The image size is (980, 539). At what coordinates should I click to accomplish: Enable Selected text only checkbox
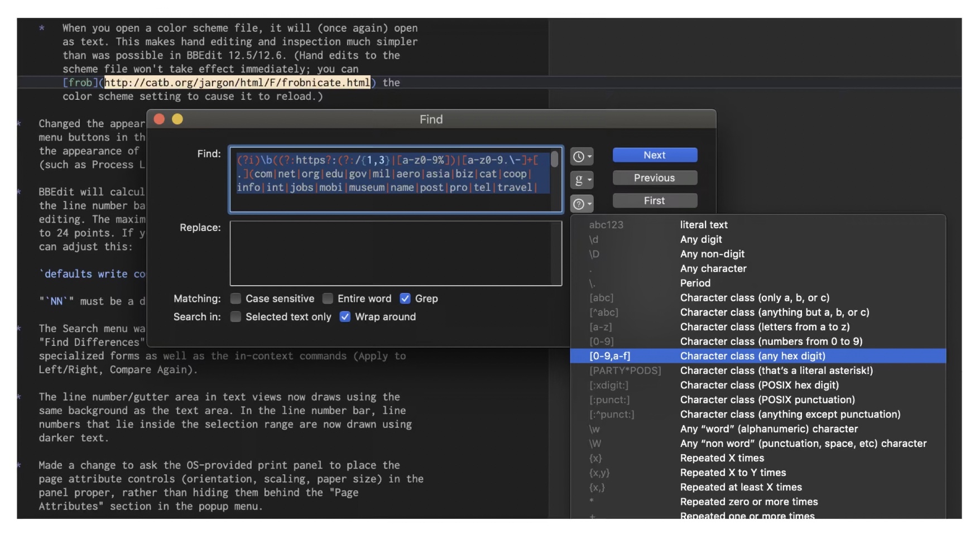(236, 317)
